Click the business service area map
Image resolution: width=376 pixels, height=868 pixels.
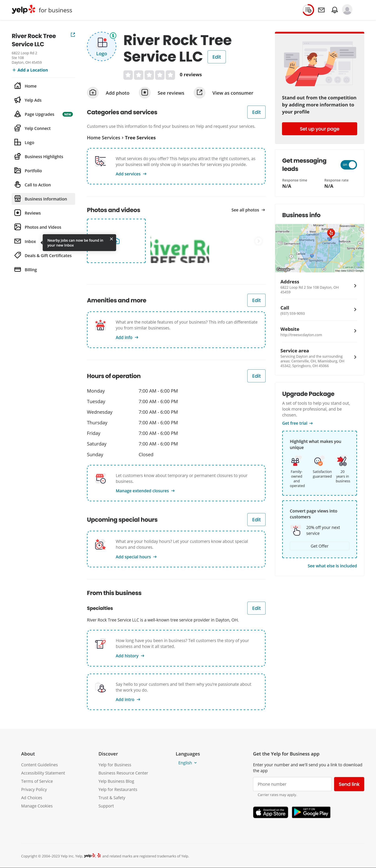319,248
